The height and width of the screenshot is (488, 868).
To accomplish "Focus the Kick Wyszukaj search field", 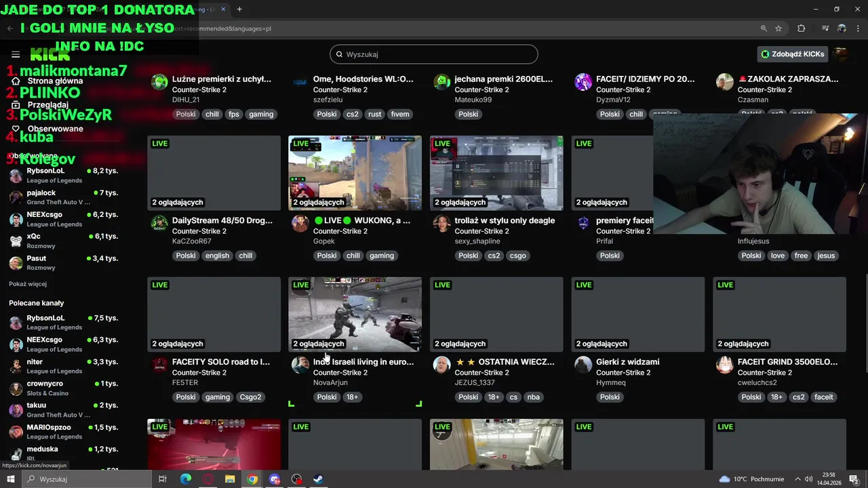I will tap(434, 54).
